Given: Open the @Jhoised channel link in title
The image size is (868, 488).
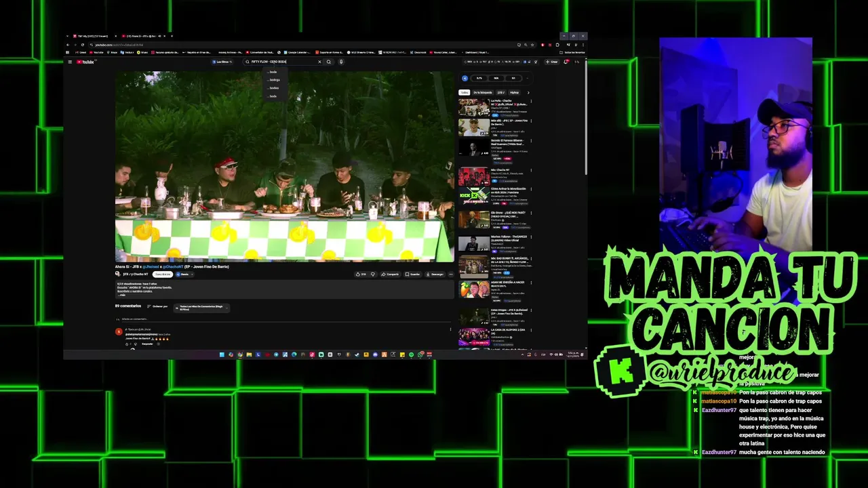Looking at the screenshot, I should 151,266.
